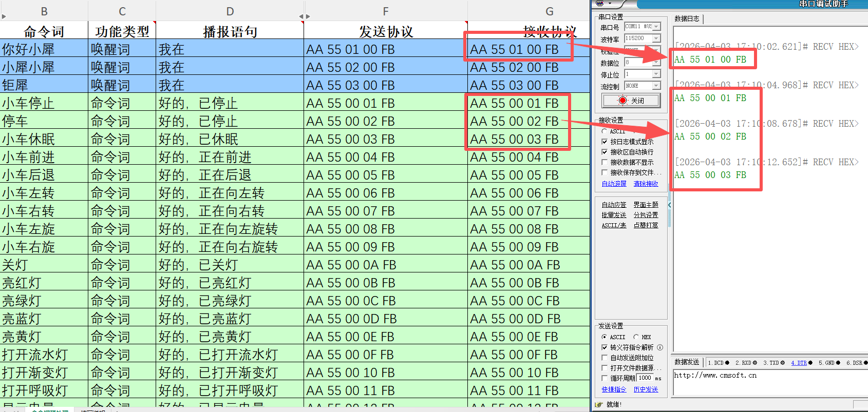Screen dimensions: 868x412
Task: Switch to the 数据日志 tab
Action: point(687,19)
